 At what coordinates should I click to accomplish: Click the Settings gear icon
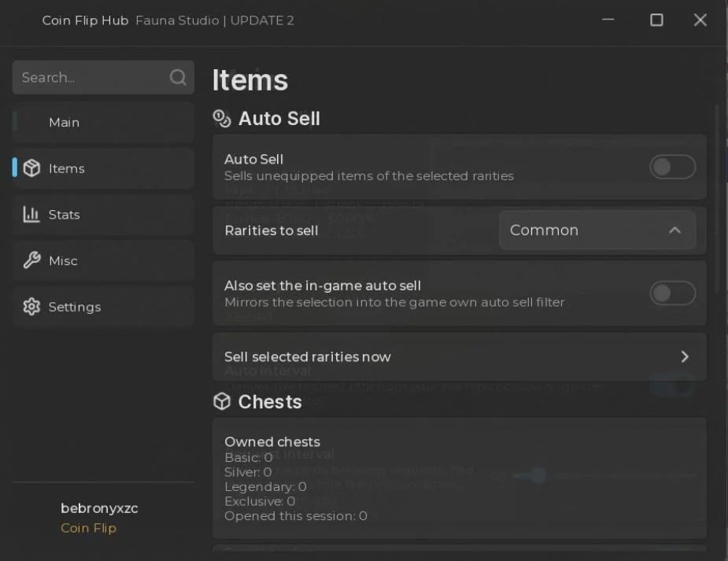click(x=31, y=307)
